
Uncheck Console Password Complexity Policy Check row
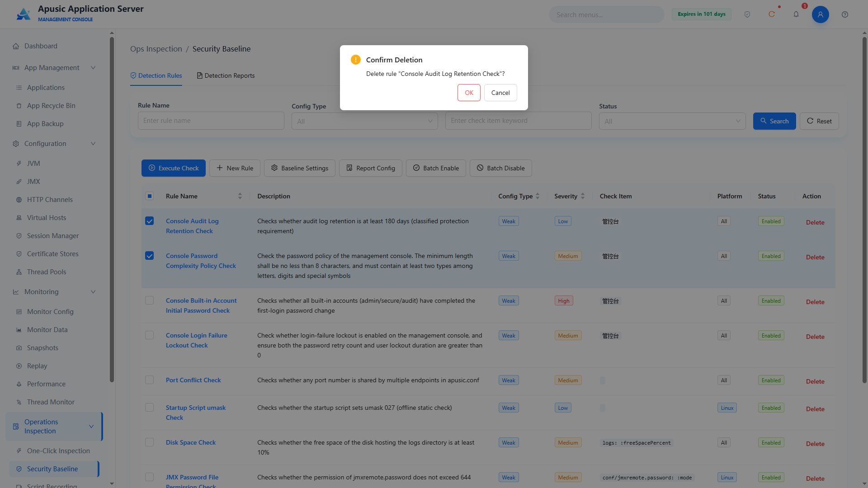(150, 256)
